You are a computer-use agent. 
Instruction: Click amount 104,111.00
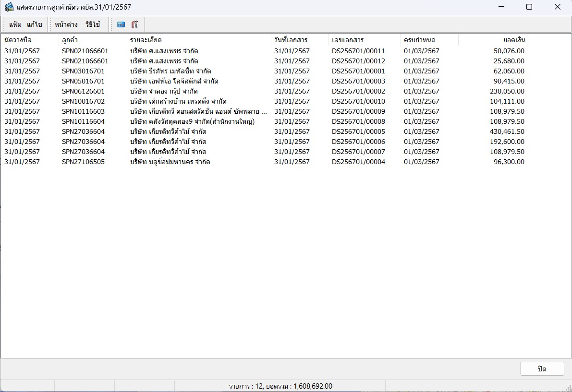[507, 101]
